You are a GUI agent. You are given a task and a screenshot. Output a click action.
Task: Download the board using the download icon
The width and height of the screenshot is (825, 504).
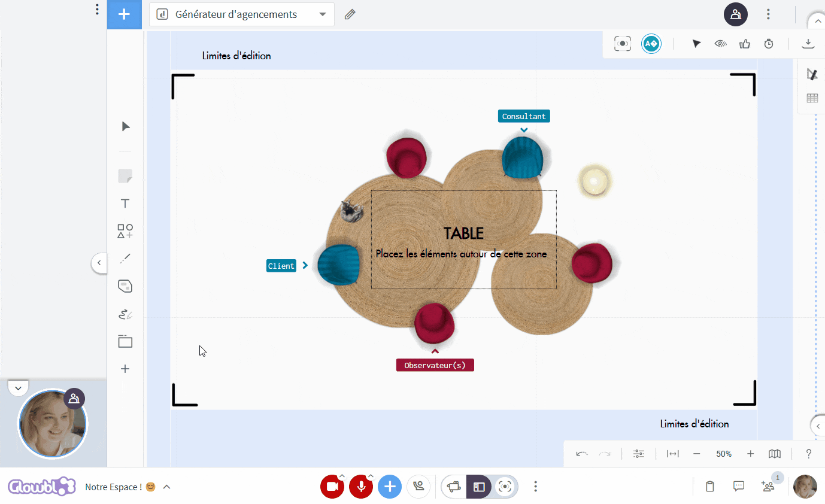[x=808, y=43]
